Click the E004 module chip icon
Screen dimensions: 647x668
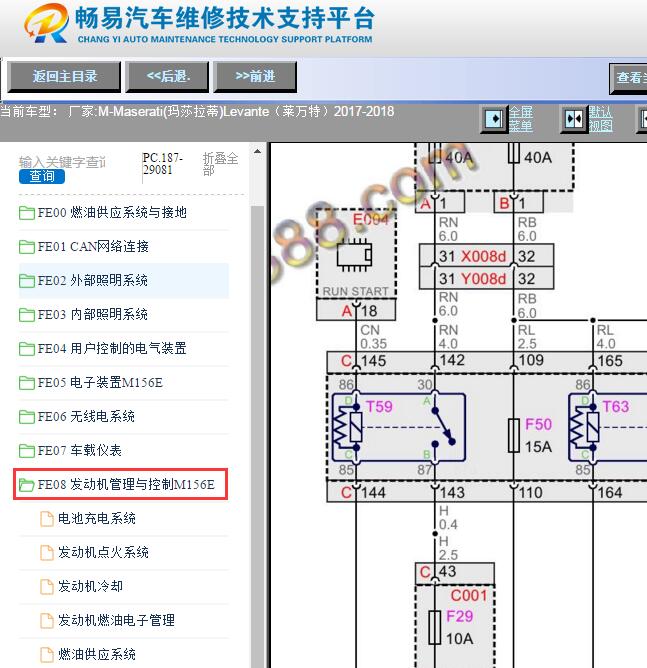354,255
